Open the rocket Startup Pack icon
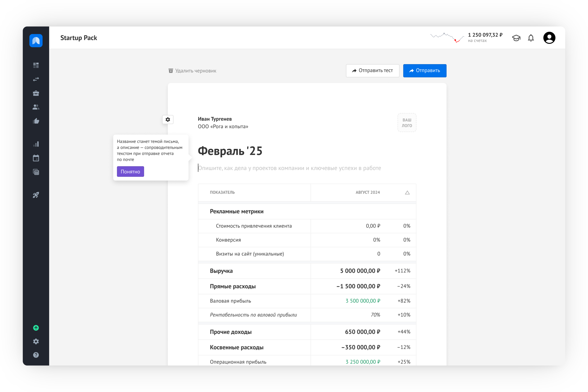Screen dimensions: 588x392 coord(36,195)
